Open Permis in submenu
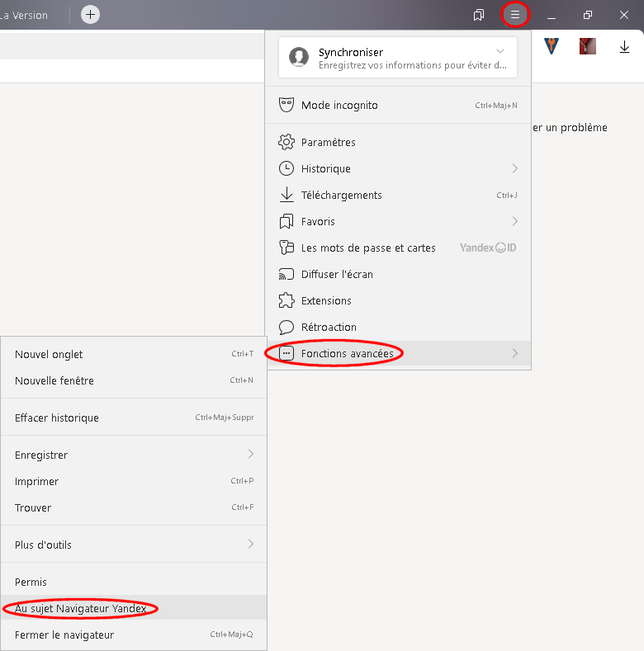Screen dimensions: 644x651 pos(134,582)
